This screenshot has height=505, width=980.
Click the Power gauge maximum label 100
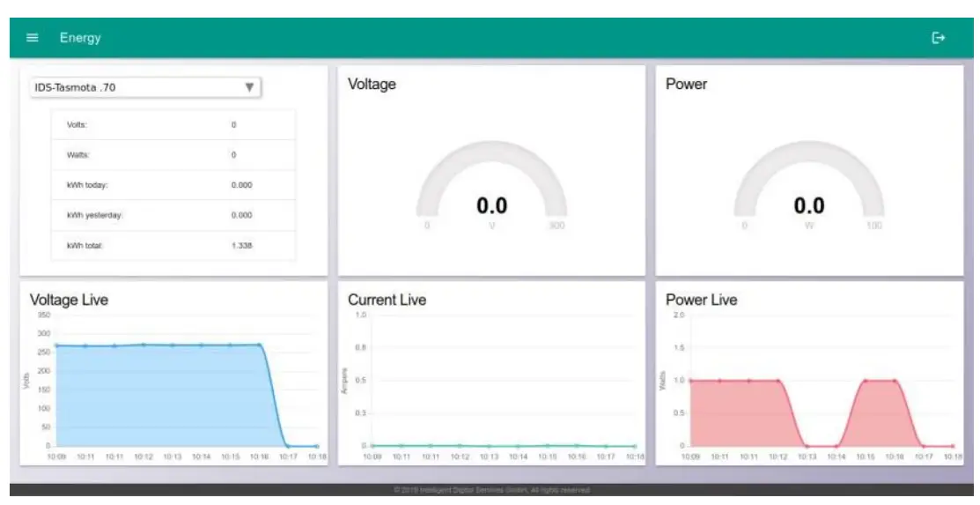pos(873,226)
